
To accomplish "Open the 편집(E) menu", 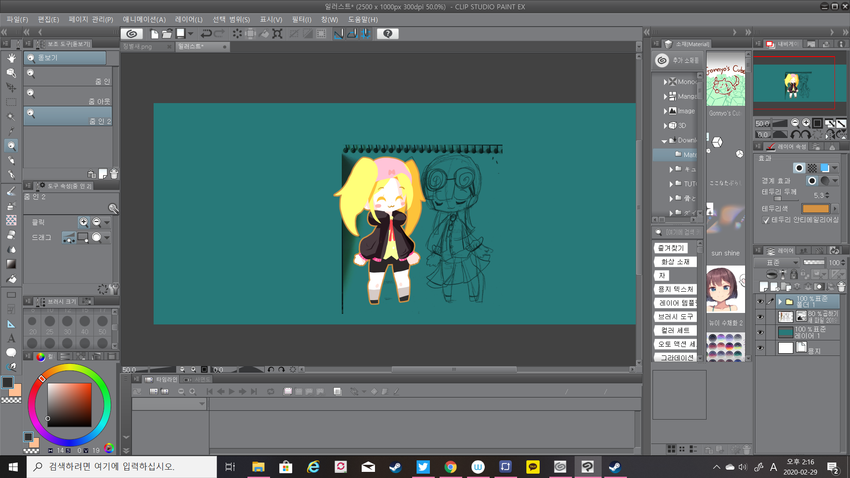I will (48, 20).
